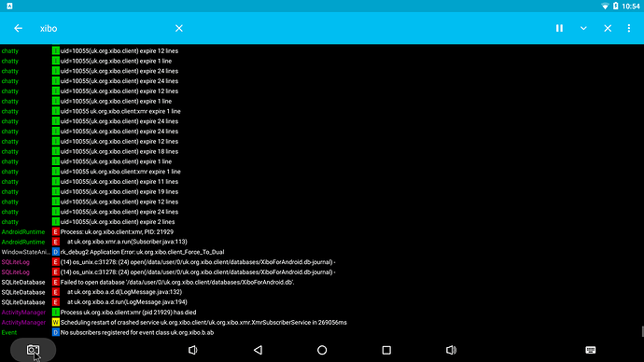Viewport: 644px width, 362px height.
Task: Clear log output with the right X button
Action: point(608,28)
